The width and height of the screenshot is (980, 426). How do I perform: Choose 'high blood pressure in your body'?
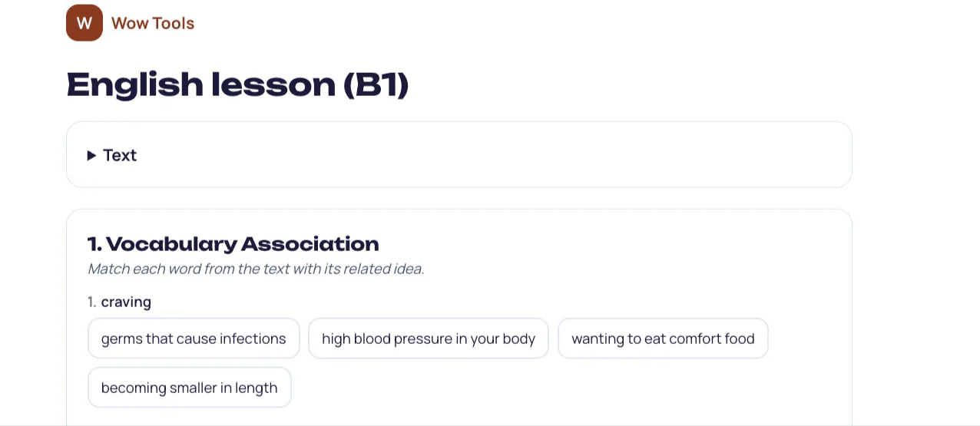click(x=429, y=338)
